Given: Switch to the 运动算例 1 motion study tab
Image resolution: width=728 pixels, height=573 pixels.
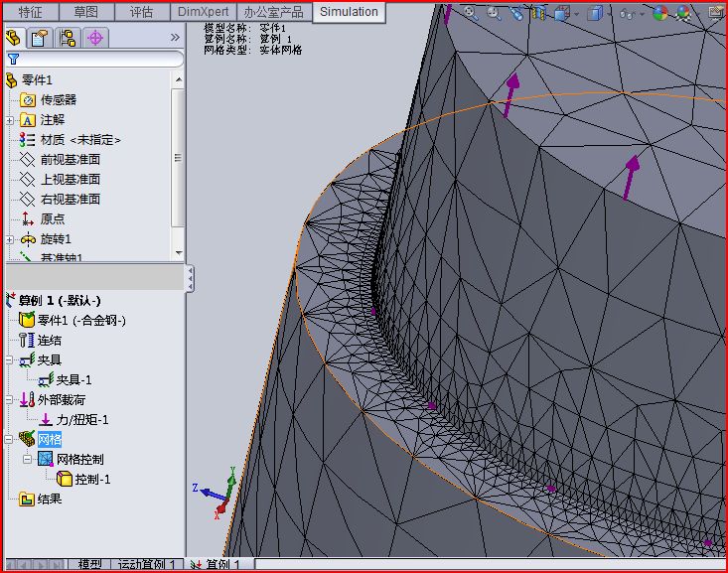Looking at the screenshot, I should pos(147,565).
